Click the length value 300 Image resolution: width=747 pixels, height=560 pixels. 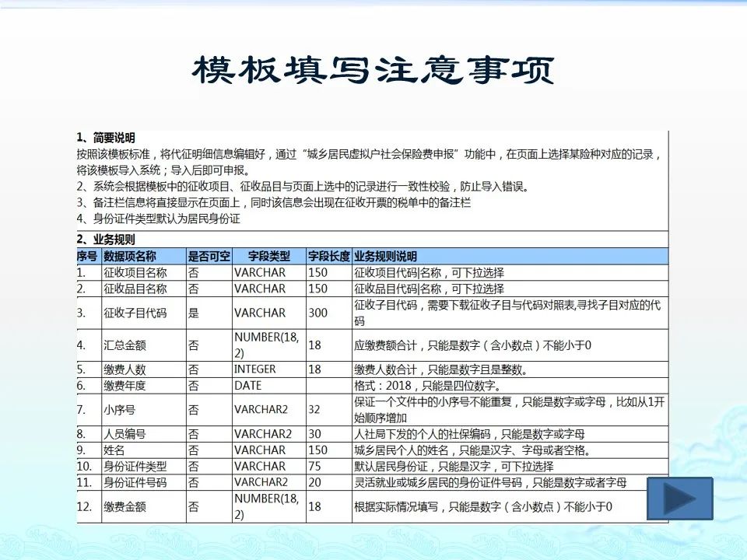pyautogui.click(x=317, y=313)
